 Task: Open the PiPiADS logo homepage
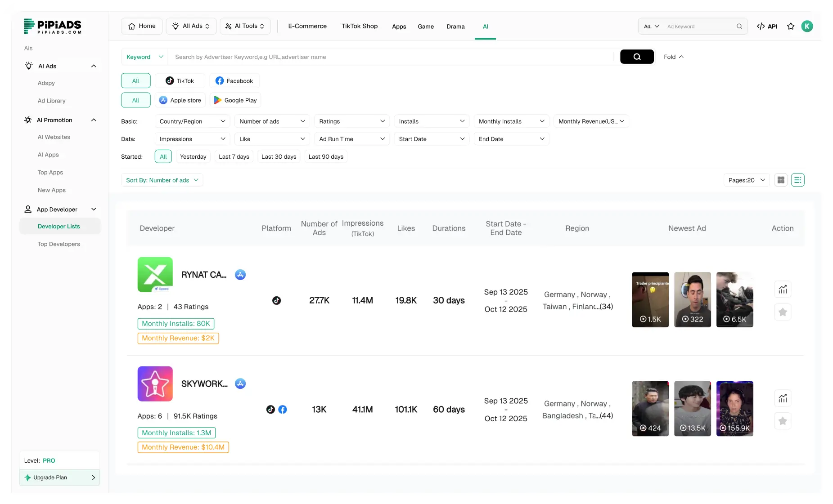tap(53, 26)
